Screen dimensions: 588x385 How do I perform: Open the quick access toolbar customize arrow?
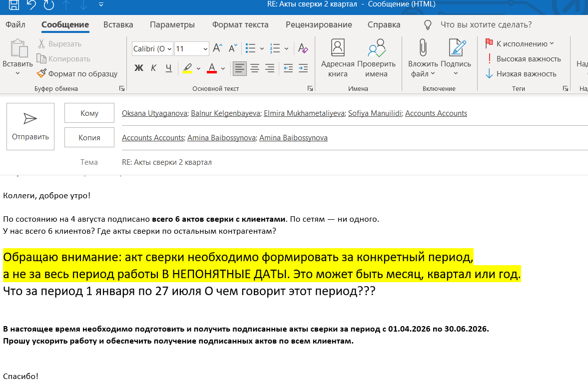point(101,5)
